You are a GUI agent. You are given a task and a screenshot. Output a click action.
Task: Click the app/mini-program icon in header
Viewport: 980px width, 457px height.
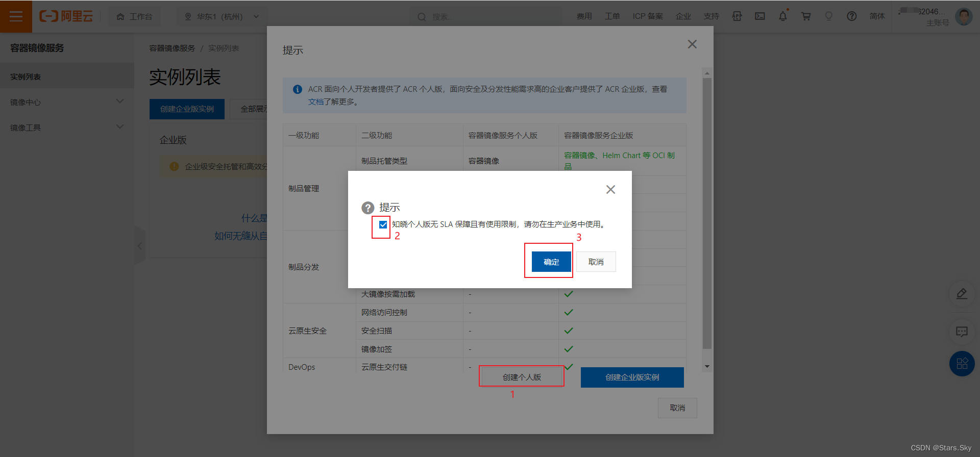click(x=737, y=16)
